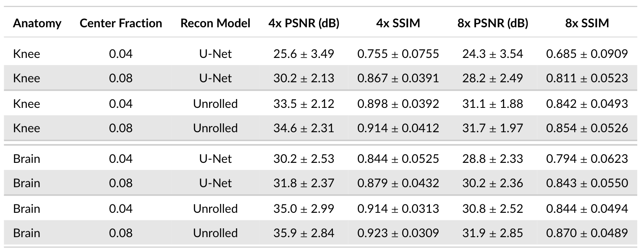Click the Center Fraction column header
644x251 pixels.
[121, 23]
